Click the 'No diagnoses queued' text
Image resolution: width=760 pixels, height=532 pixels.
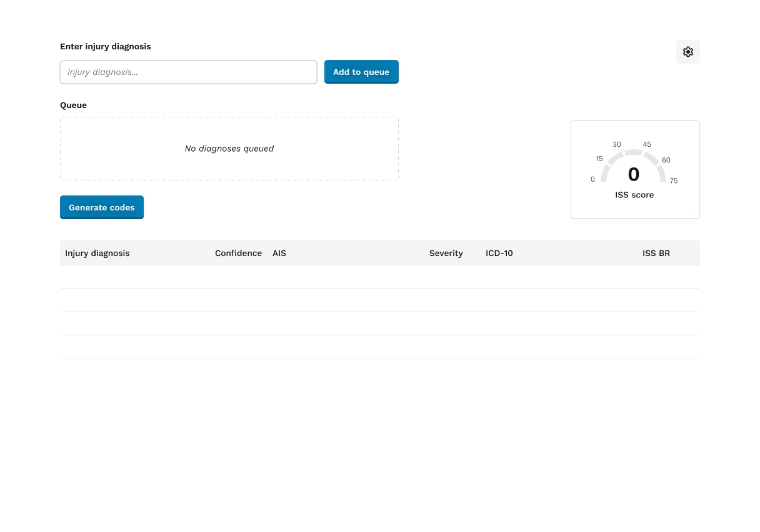[x=229, y=149]
